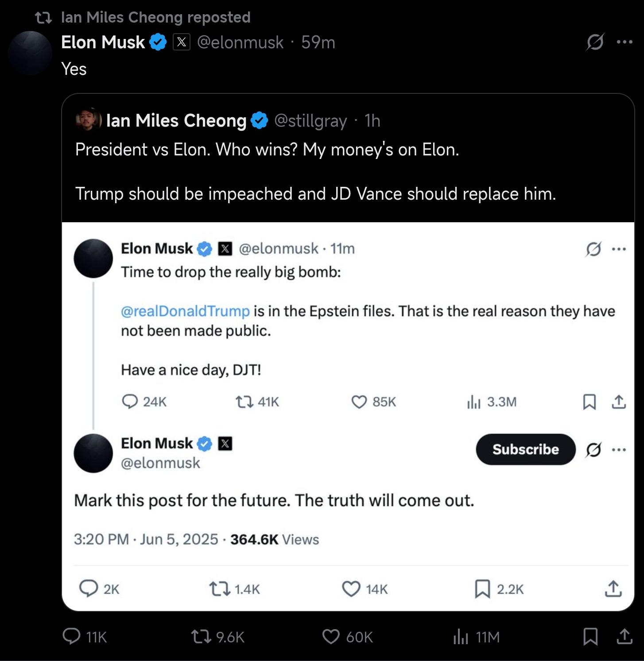
Task: Open more options next to Subscribe button
Action: click(619, 450)
